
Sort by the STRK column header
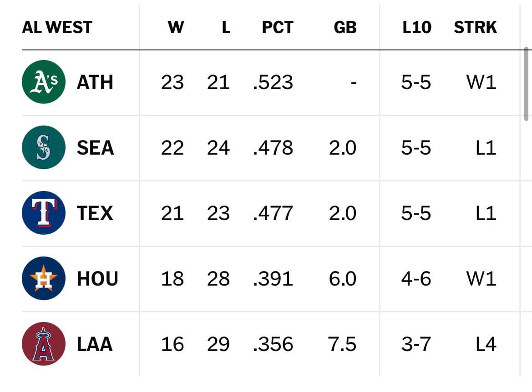(475, 27)
